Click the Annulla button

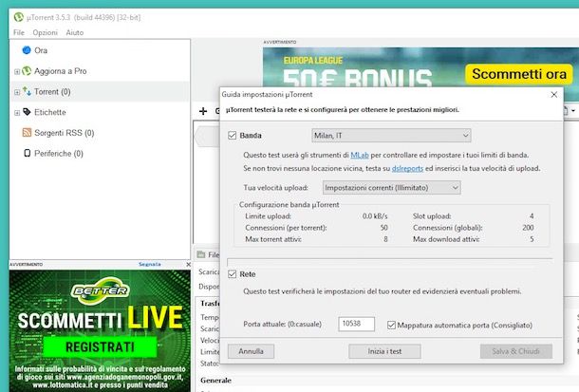coord(251,351)
